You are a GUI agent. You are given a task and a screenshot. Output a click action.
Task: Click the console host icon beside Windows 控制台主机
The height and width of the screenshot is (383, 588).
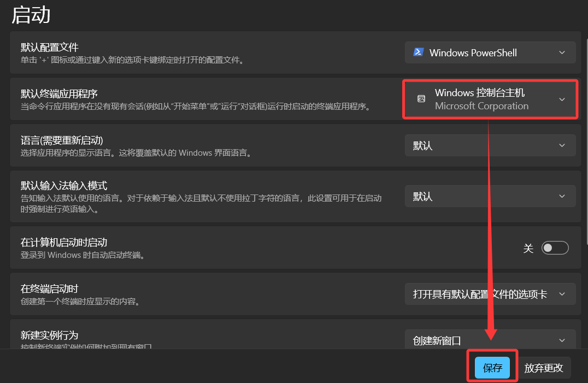(421, 99)
